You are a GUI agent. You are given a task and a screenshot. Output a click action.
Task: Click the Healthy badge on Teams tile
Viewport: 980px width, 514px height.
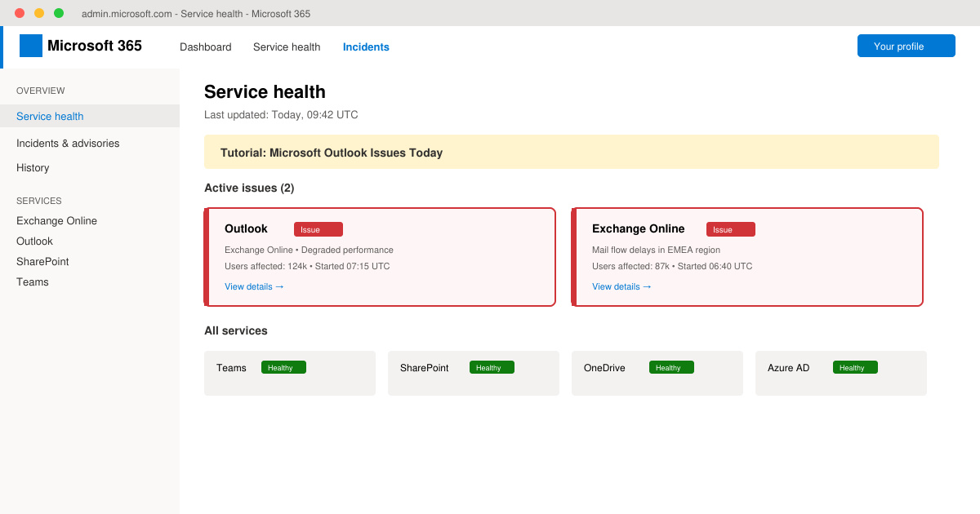coord(283,367)
